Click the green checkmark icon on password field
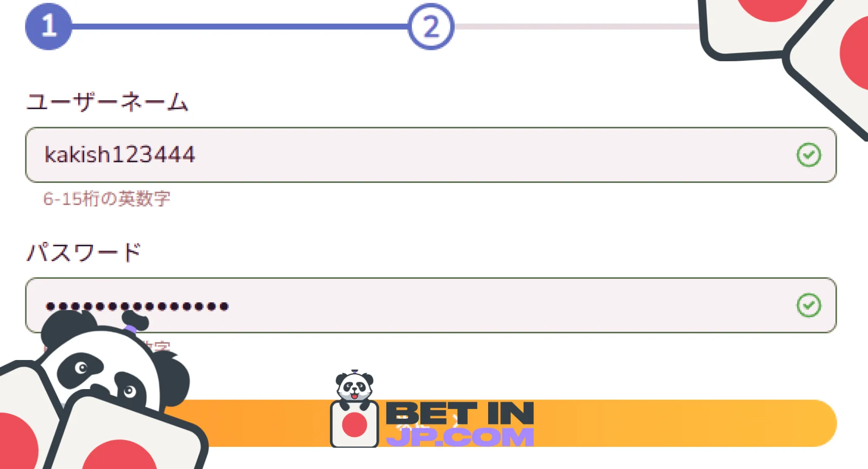 808,305
